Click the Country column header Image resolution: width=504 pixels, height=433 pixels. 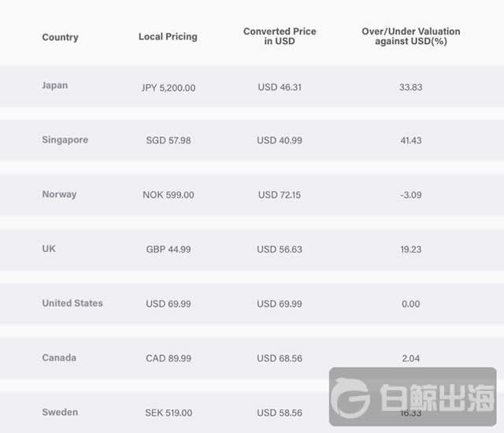60,37
